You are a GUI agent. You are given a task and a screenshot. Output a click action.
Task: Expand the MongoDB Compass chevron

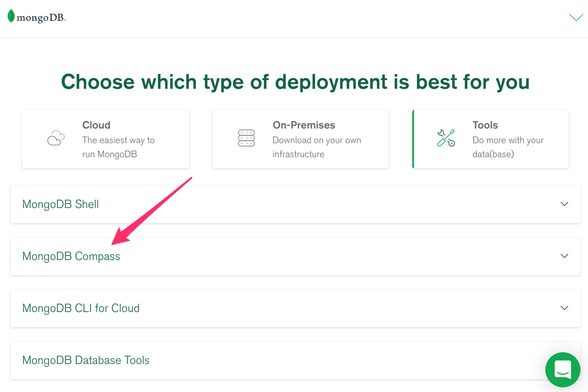point(564,256)
